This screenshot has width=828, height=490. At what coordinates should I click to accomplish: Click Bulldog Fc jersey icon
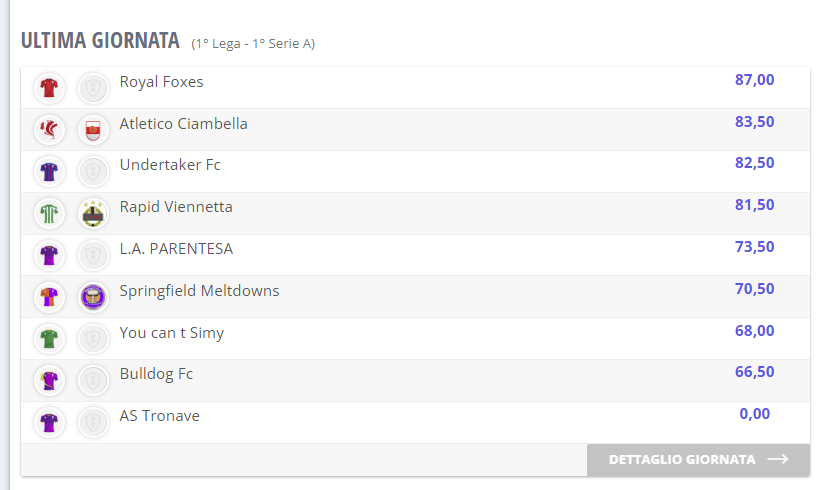pyautogui.click(x=49, y=381)
